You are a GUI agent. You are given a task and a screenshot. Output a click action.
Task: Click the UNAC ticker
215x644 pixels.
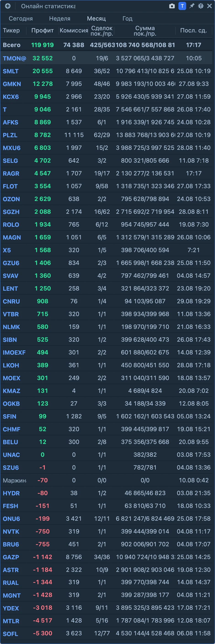[11, 455]
